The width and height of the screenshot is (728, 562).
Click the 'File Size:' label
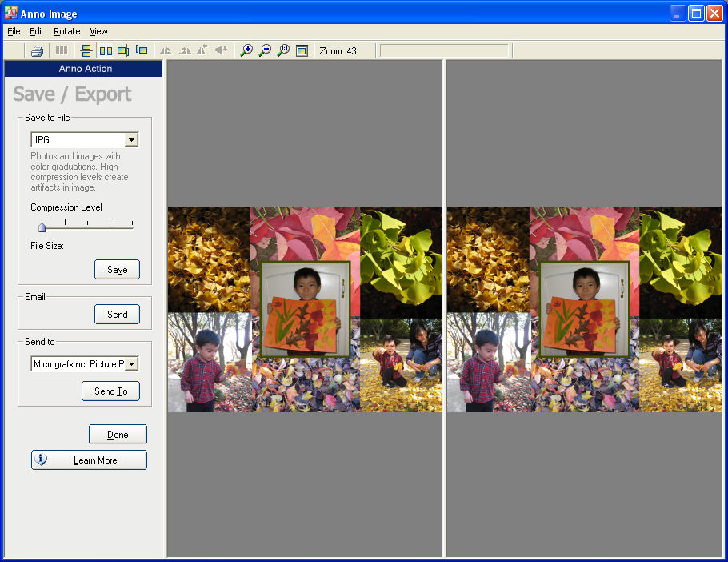(47, 246)
